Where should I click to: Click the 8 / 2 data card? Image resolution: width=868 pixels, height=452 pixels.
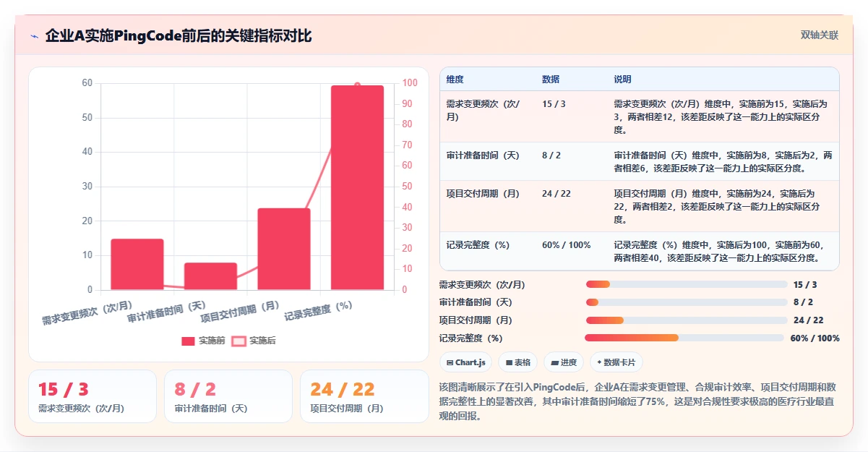point(228,396)
